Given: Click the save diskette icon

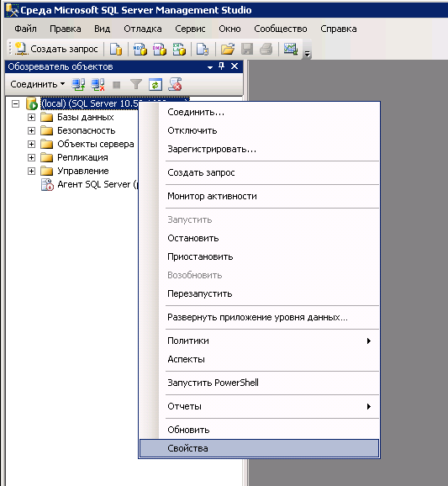Looking at the screenshot, I should [247, 49].
